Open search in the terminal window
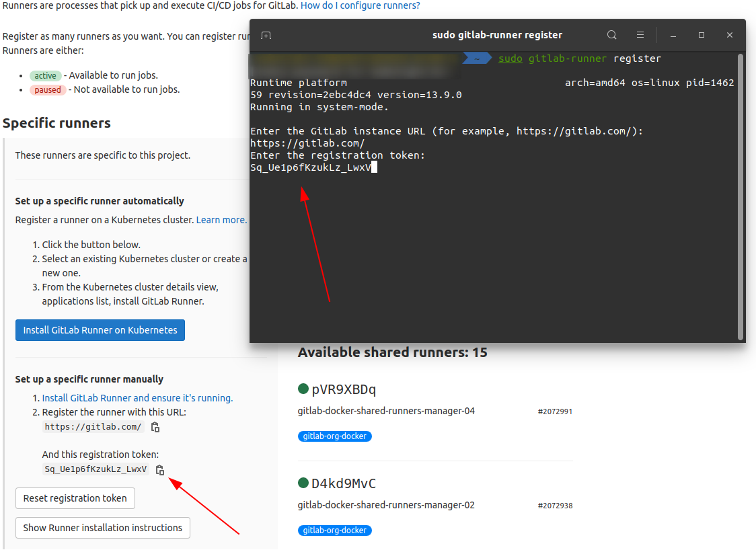Image resolution: width=756 pixels, height=550 pixels. [x=612, y=35]
